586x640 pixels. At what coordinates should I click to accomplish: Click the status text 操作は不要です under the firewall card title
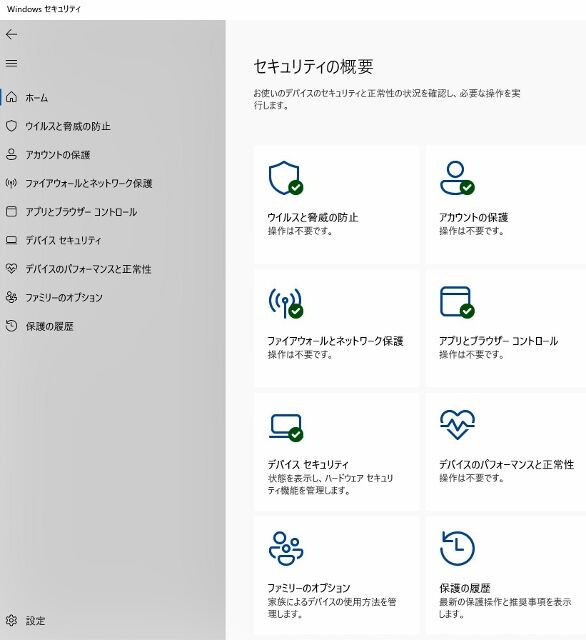[300, 354]
